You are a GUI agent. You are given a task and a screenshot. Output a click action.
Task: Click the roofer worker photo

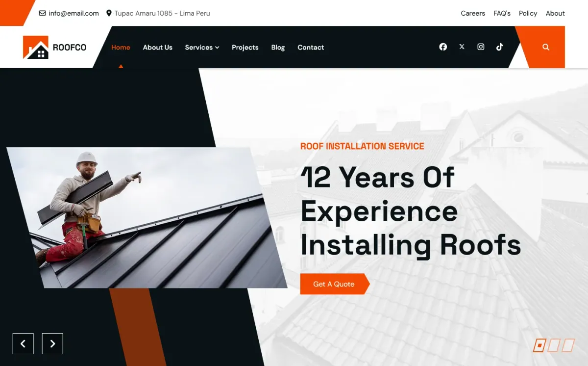pyautogui.click(x=147, y=217)
